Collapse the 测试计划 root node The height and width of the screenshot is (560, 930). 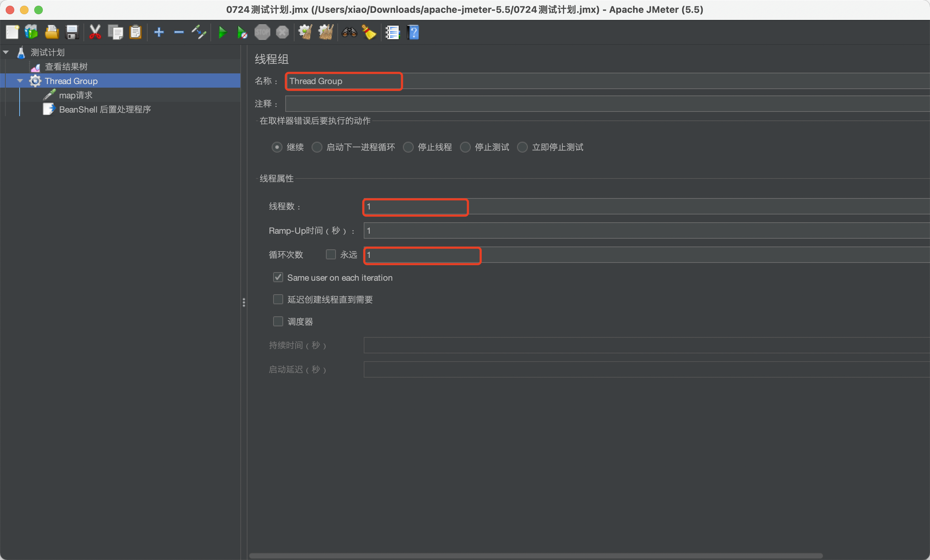(x=6, y=52)
